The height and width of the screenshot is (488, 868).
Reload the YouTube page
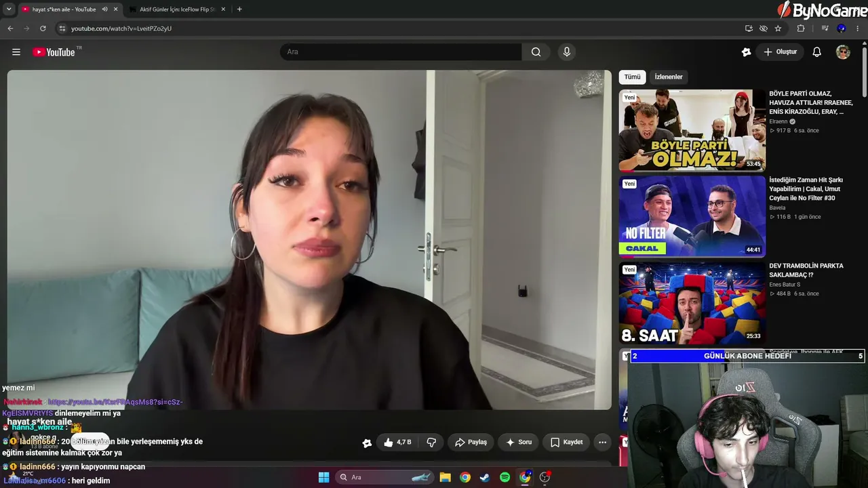(x=43, y=28)
